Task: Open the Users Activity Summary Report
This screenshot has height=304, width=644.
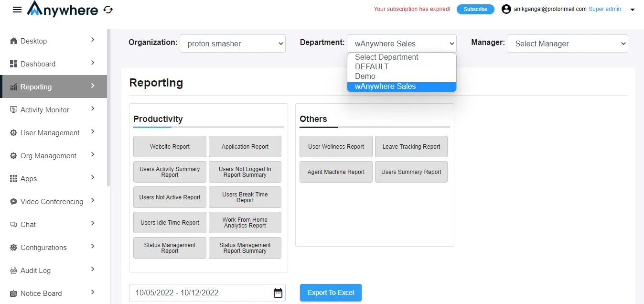Action: click(170, 172)
